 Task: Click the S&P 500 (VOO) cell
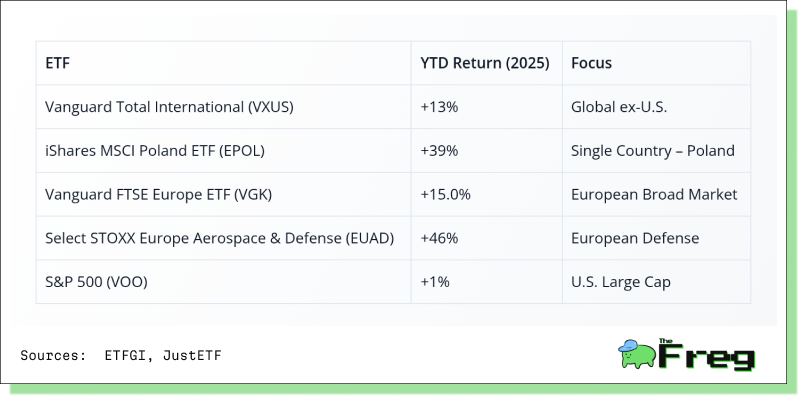click(x=223, y=282)
